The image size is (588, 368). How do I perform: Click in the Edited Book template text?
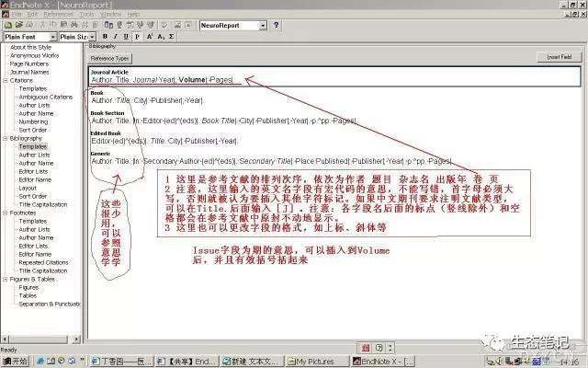164,141
